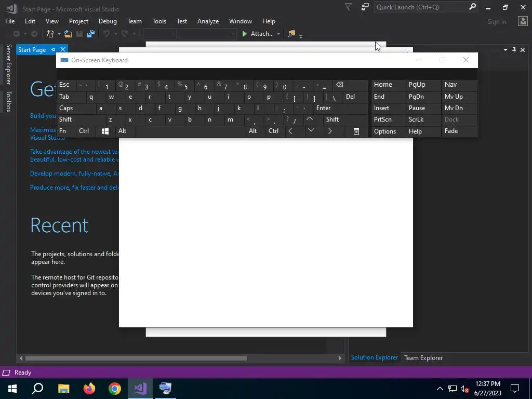Open the Analyze menu
Image resolution: width=532 pixels, height=399 pixels.
click(x=208, y=21)
